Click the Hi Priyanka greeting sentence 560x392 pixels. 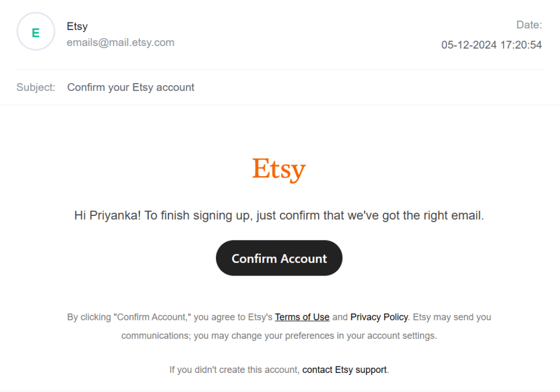[x=279, y=215]
